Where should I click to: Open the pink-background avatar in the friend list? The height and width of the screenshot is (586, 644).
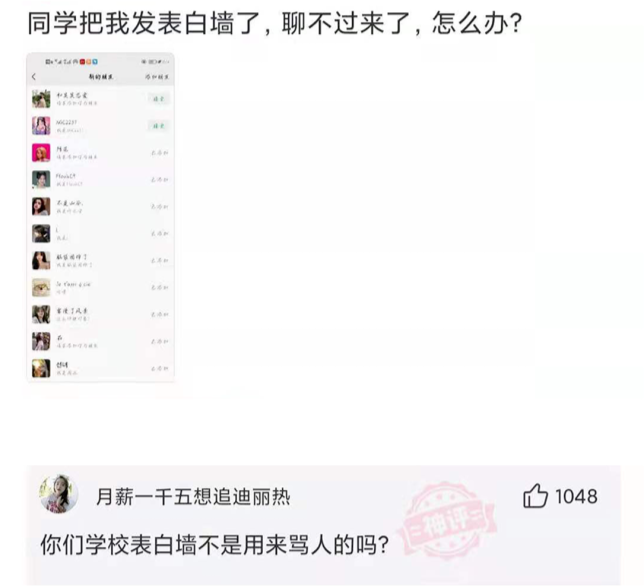(x=41, y=153)
